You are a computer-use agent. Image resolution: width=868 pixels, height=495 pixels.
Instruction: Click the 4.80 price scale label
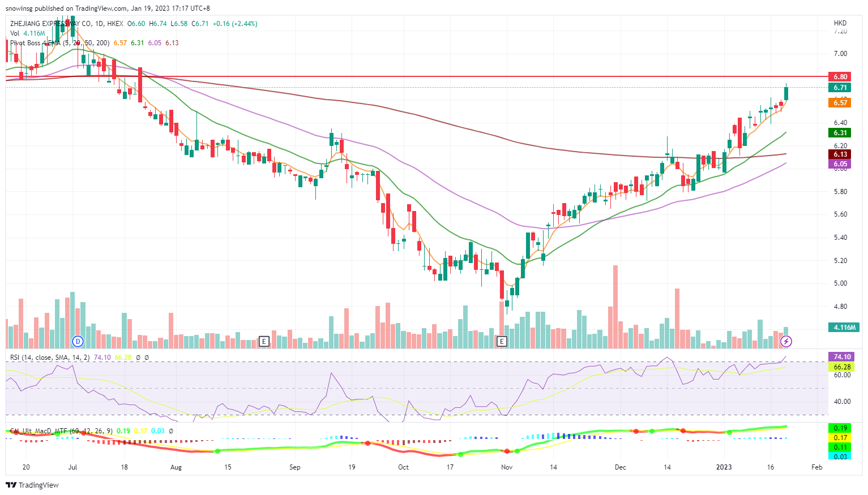(x=840, y=307)
